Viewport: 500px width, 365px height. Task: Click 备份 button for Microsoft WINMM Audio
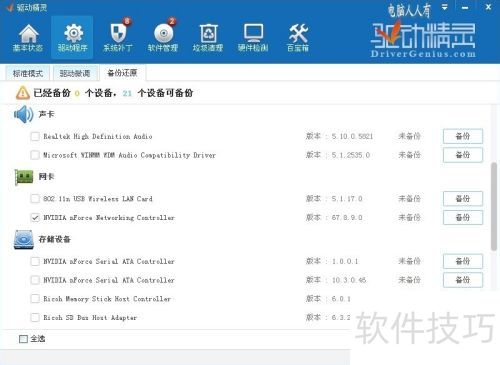(x=463, y=155)
